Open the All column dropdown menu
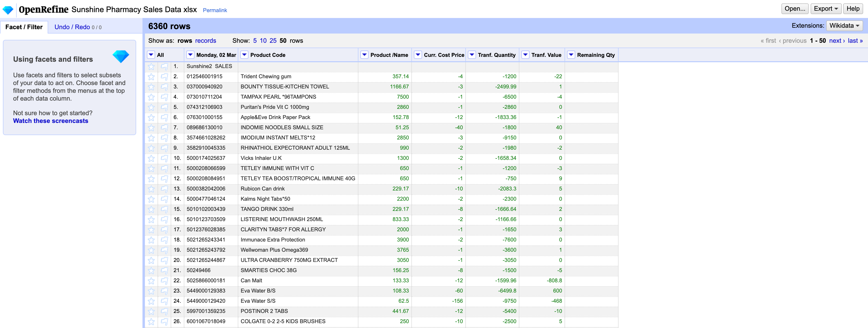The width and height of the screenshot is (868, 328). tap(151, 55)
